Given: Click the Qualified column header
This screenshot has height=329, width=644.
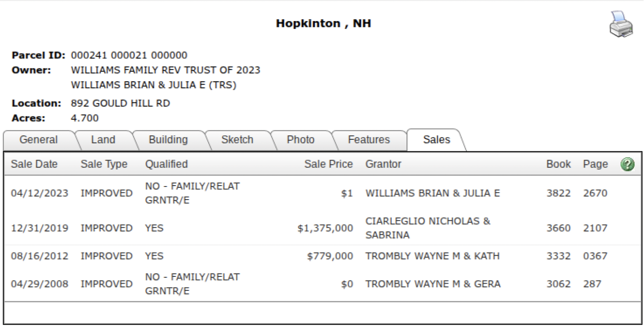Looking at the screenshot, I should click(166, 164).
